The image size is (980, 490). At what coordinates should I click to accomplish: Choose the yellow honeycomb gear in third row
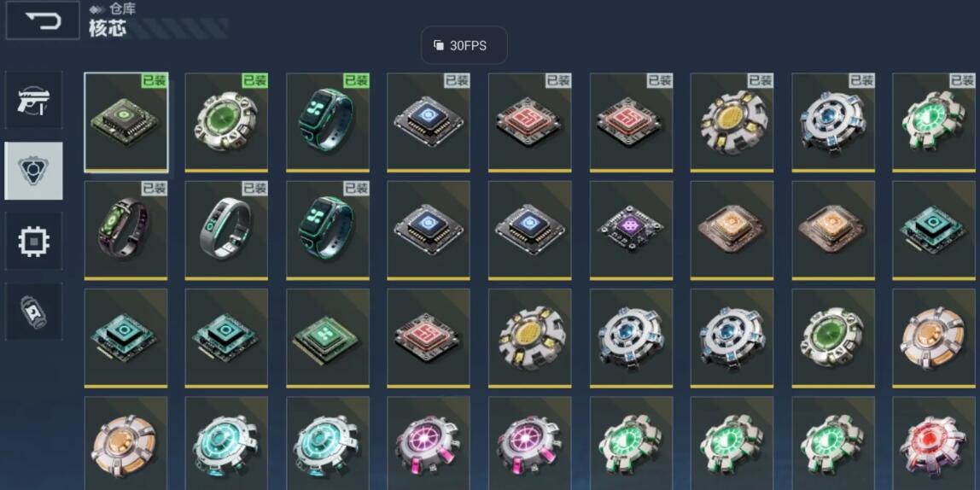coord(530,337)
